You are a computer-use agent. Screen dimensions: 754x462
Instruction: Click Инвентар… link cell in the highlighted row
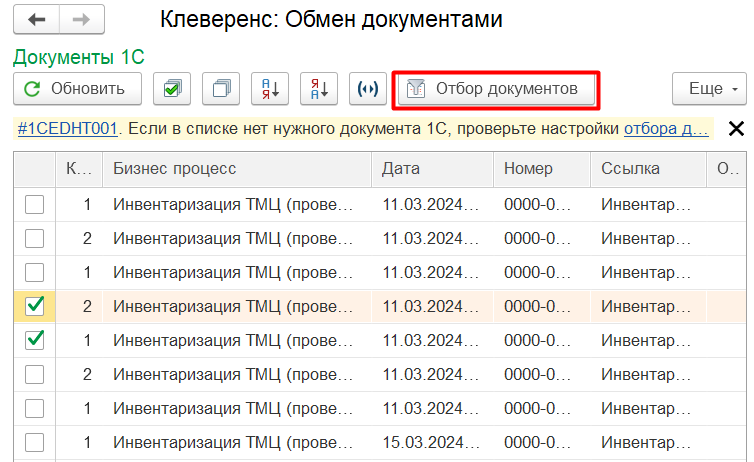648,306
